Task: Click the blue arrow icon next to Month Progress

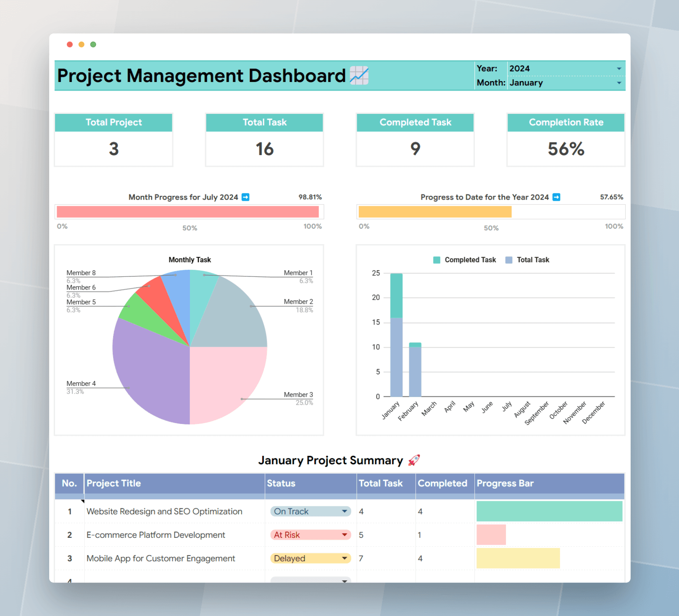Action: pyautogui.click(x=246, y=197)
